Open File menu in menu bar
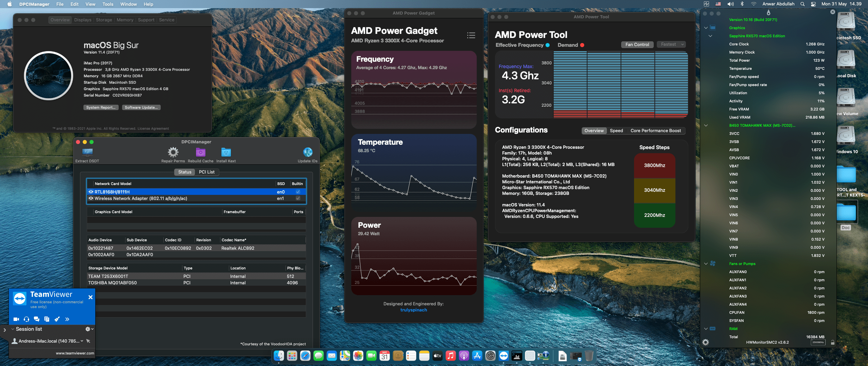This screenshot has width=868, height=366. [x=60, y=4]
